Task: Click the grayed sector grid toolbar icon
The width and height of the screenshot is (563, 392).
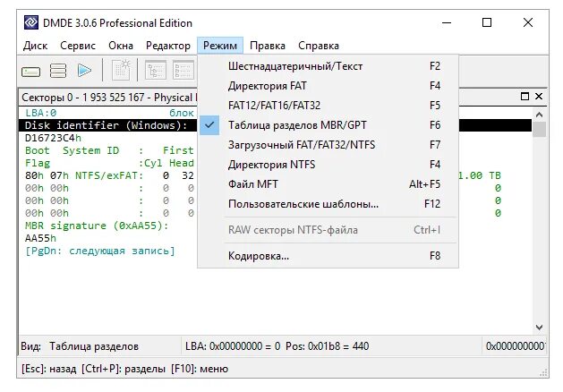Action: 122,70
